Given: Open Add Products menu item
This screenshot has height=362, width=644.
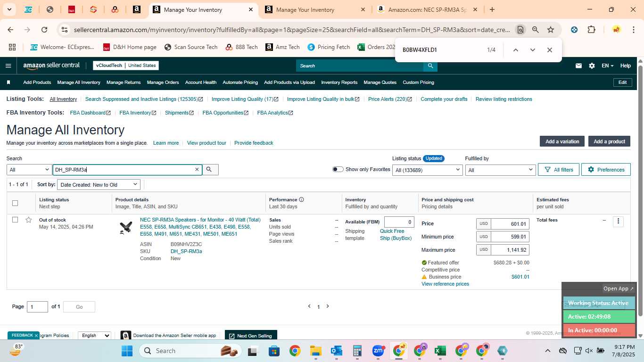Looking at the screenshot, I should pyautogui.click(x=37, y=82).
